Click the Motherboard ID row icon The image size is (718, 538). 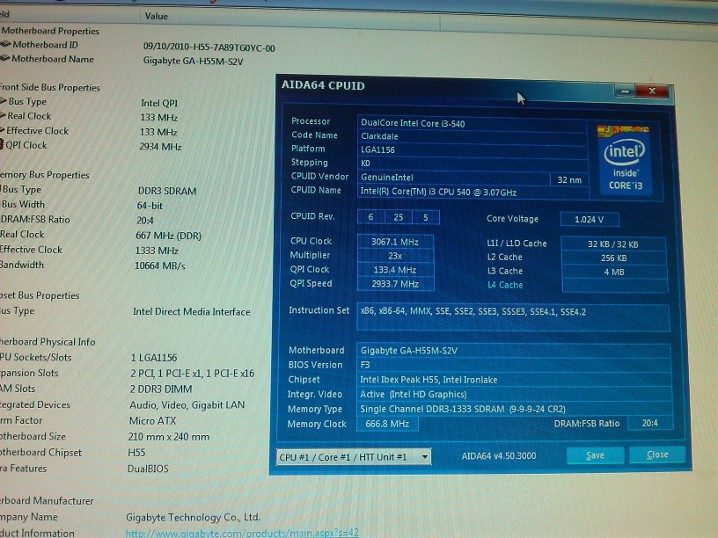[5, 44]
